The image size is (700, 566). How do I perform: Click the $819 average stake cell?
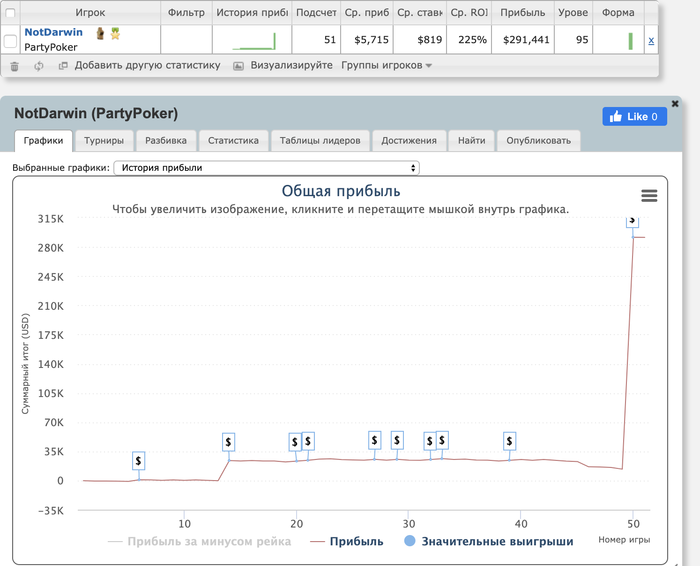point(420,40)
